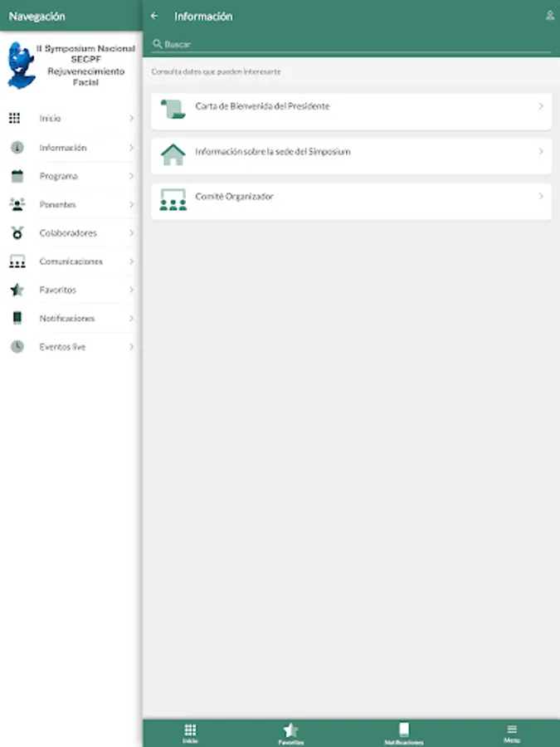Screen dimensions: 560x747
Task: Click the Colaboradores medal icon
Action: pyautogui.click(x=17, y=233)
